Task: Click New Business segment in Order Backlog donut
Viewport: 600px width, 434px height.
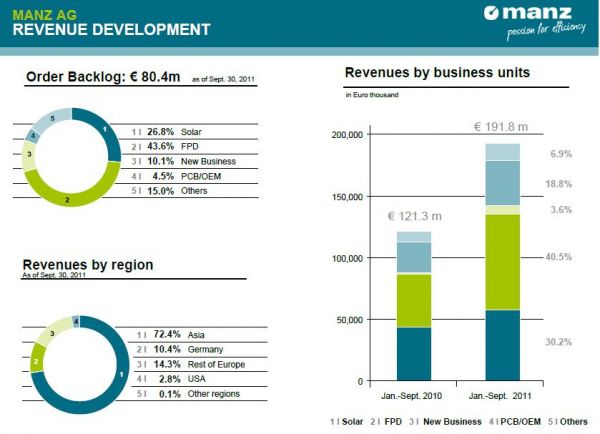Action: 31,154
